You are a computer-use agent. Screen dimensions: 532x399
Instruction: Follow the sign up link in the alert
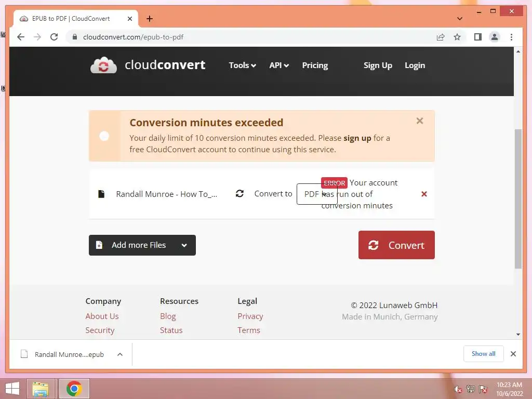click(357, 138)
